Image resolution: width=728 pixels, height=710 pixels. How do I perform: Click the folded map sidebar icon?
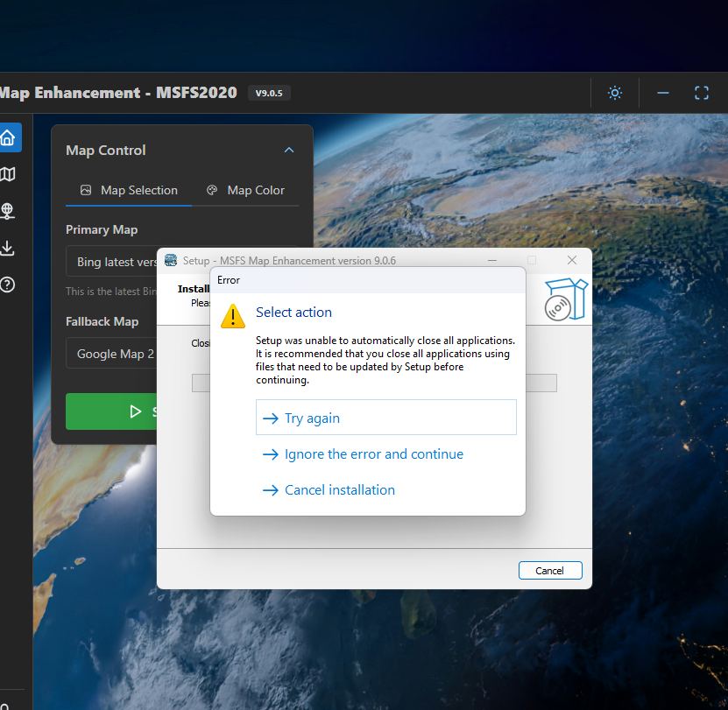8,174
